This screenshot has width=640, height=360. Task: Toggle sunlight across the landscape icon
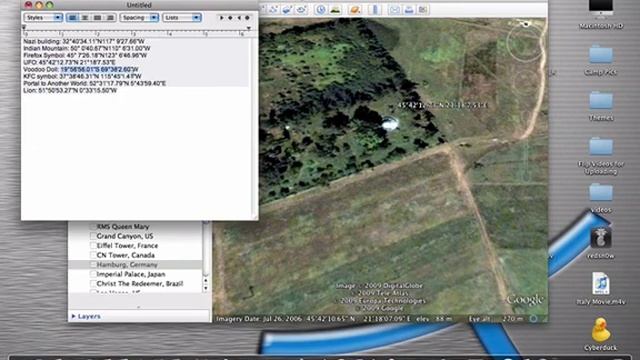[335, 10]
